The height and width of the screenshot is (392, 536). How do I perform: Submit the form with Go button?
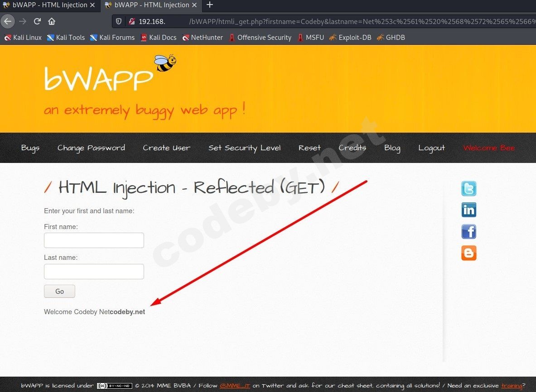point(59,291)
